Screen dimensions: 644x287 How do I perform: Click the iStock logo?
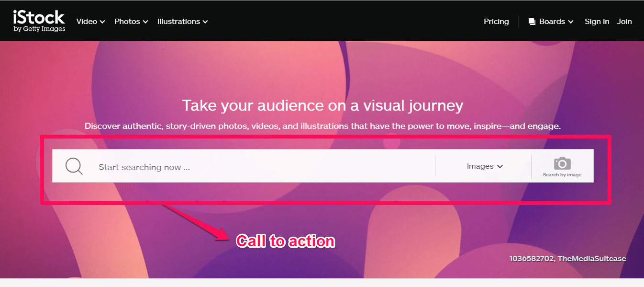39,18
